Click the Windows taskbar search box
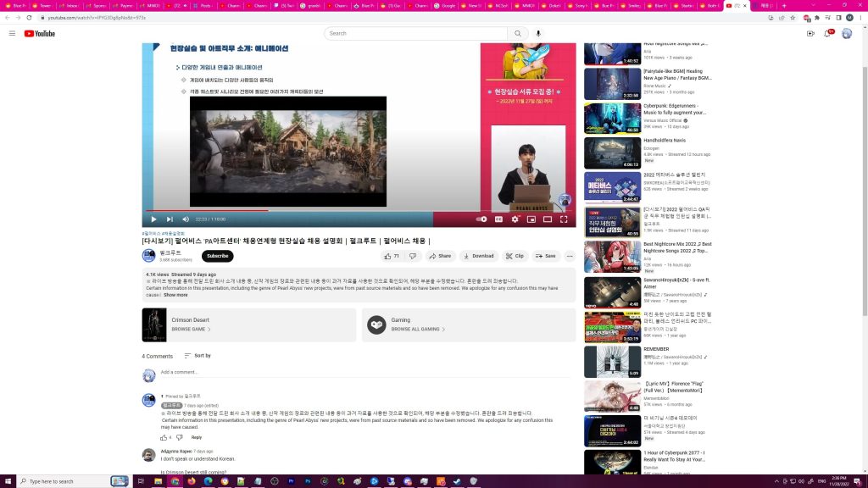The width and height of the screenshot is (868, 488). tap(73, 481)
